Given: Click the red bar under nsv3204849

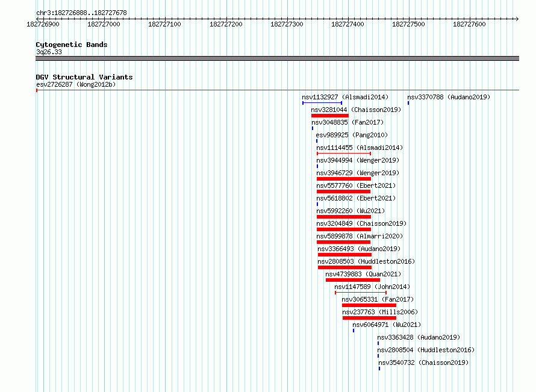Looking at the screenshot, I should coord(344,229).
